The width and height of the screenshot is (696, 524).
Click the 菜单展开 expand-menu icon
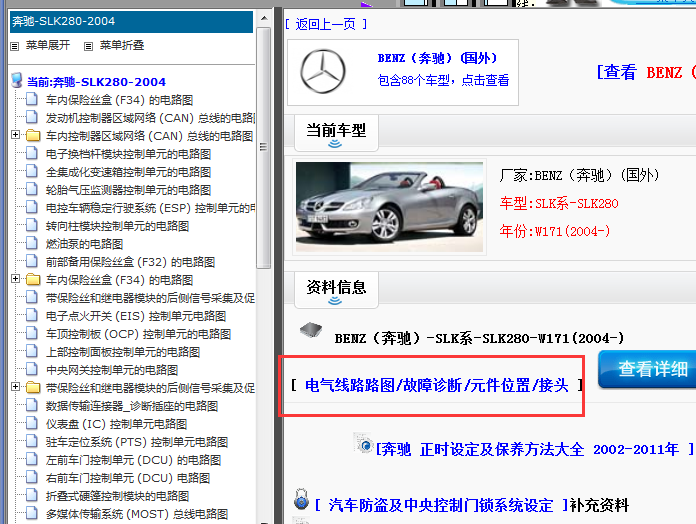[15, 46]
